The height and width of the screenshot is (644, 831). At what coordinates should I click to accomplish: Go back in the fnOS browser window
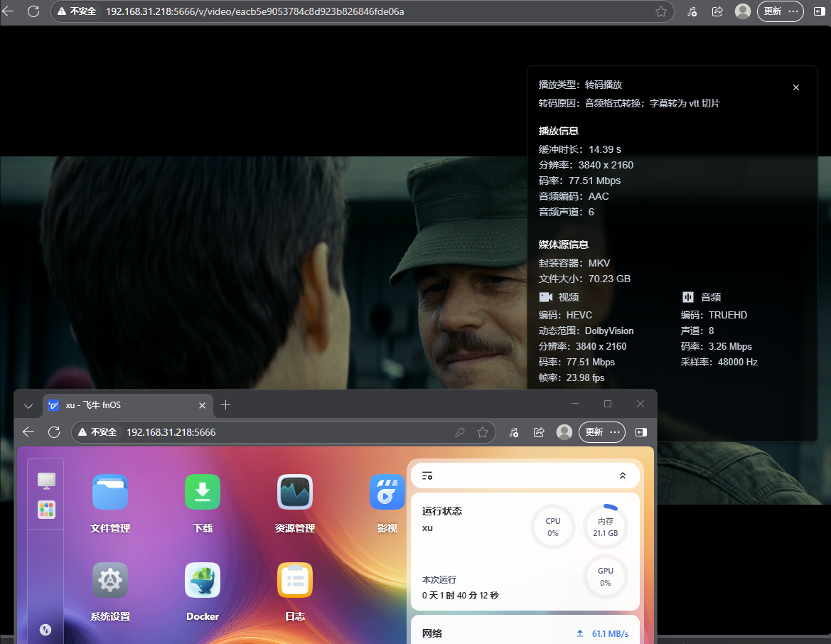click(28, 432)
